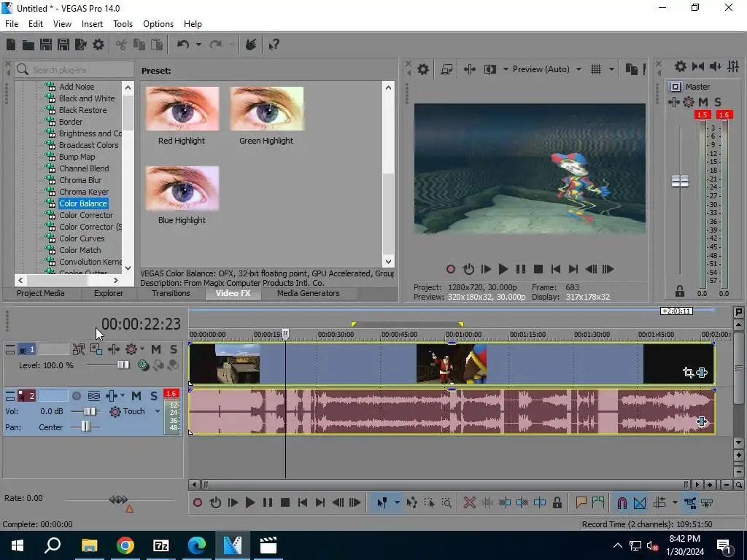Screen dimensions: 747x560
Task: Open Video Output FX in preview toolbar
Action: click(x=470, y=69)
